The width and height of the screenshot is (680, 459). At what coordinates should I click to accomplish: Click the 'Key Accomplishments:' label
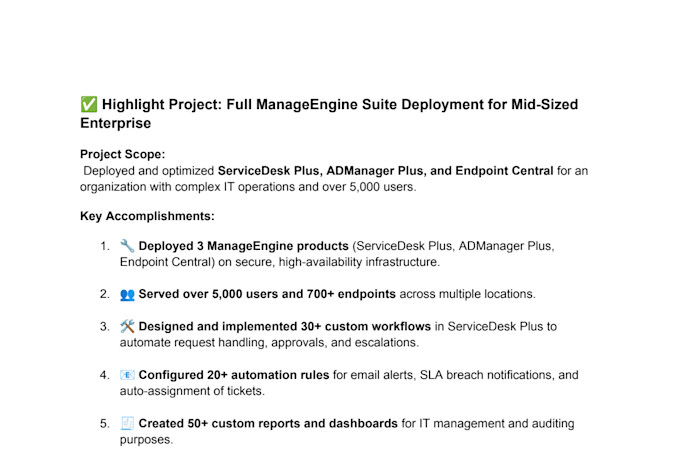tap(147, 216)
